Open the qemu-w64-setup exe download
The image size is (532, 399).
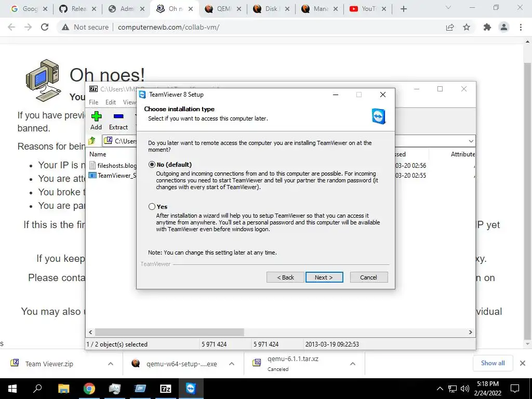pyautogui.click(x=181, y=364)
